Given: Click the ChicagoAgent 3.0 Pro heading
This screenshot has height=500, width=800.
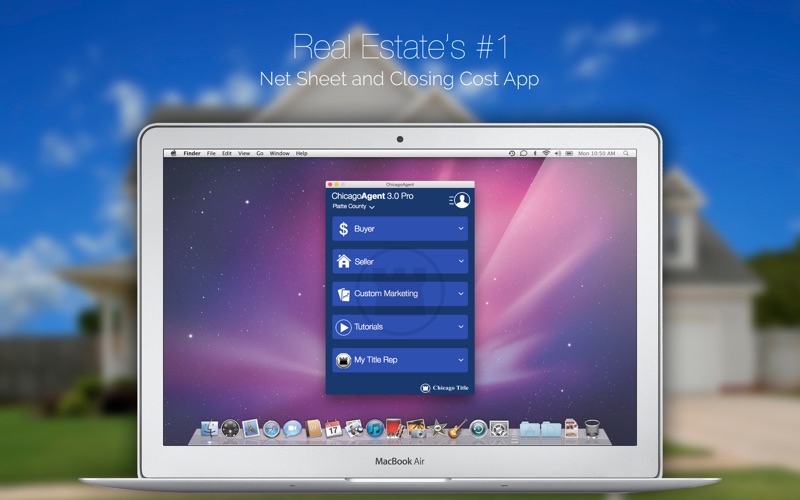Looking at the screenshot, I should (x=372, y=196).
